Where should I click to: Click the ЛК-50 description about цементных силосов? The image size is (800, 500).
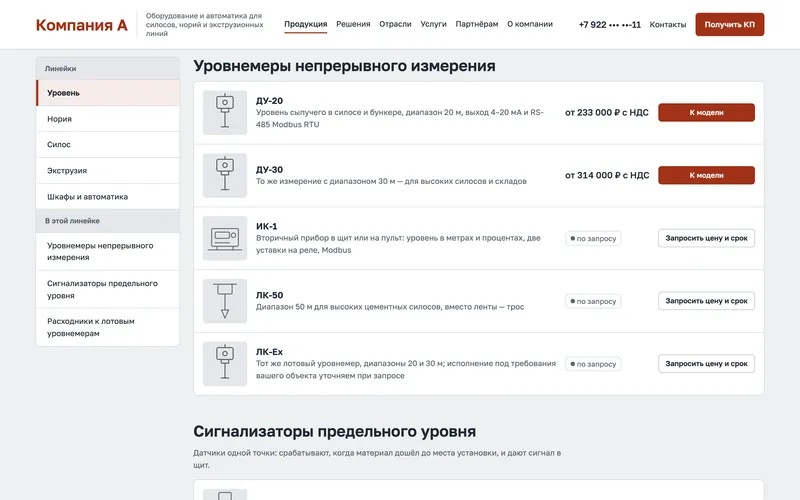[390, 307]
